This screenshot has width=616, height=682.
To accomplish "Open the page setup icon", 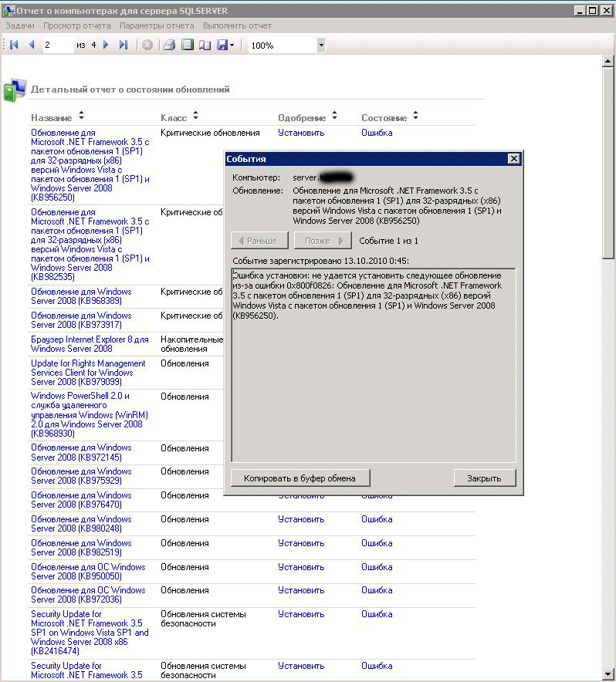I will [x=205, y=45].
